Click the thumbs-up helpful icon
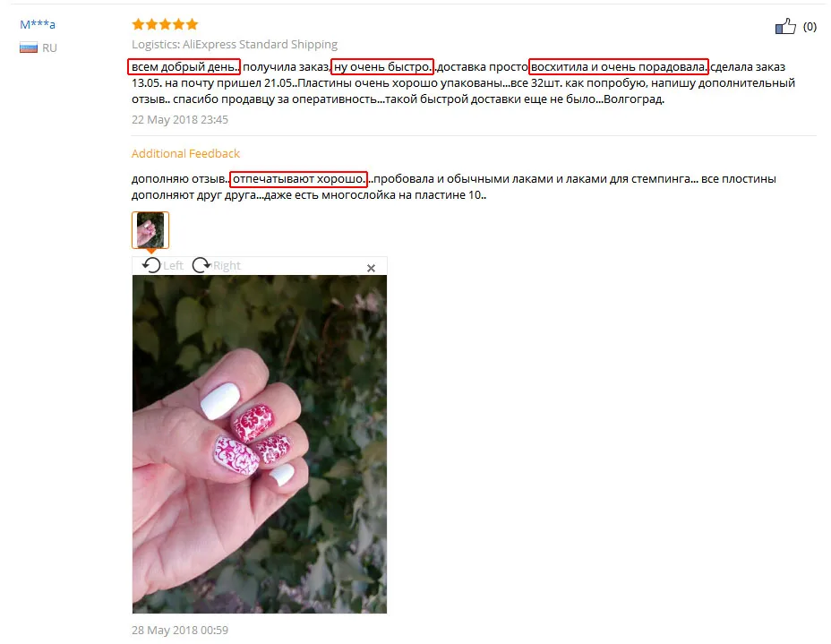Viewport: 831px width, 644px height. [x=785, y=26]
